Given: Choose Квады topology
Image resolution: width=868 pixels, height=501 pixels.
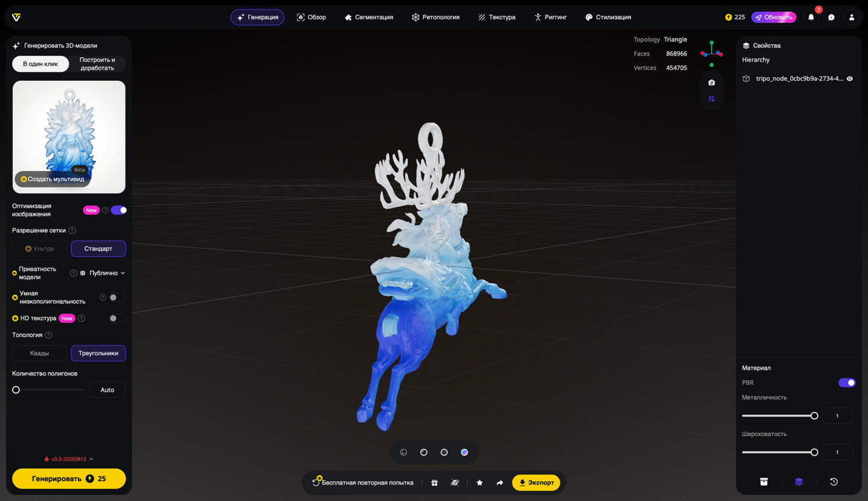Looking at the screenshot, I should pyautogui.click(x=40, y=353).
